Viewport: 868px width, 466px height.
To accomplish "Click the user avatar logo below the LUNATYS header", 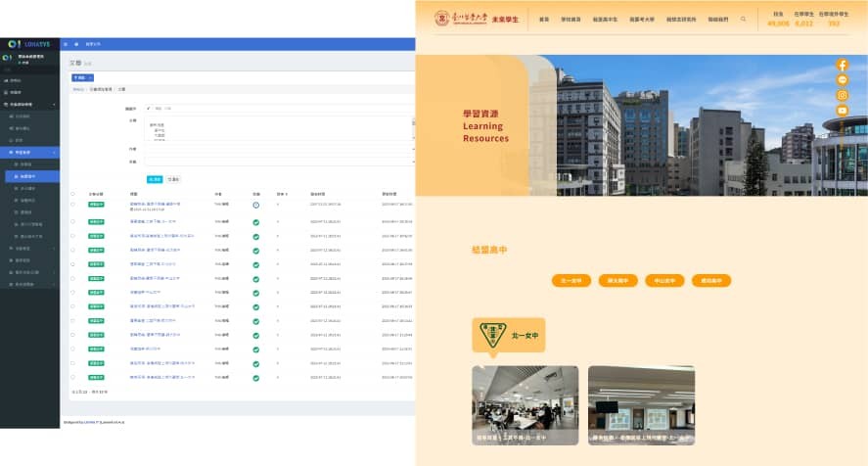I will [x=7, y=57].
